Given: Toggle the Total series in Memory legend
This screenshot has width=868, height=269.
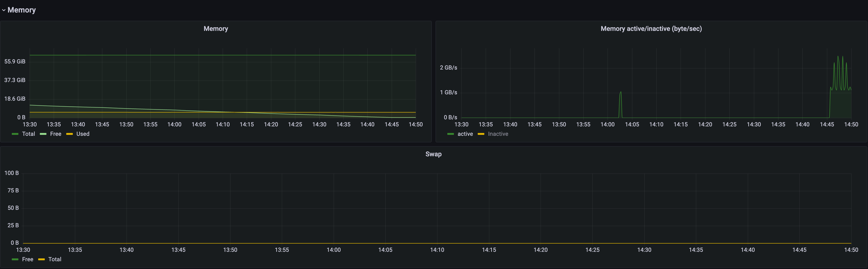Looking at the screenshot, I should pyautogui.click(x=28, y=134).
